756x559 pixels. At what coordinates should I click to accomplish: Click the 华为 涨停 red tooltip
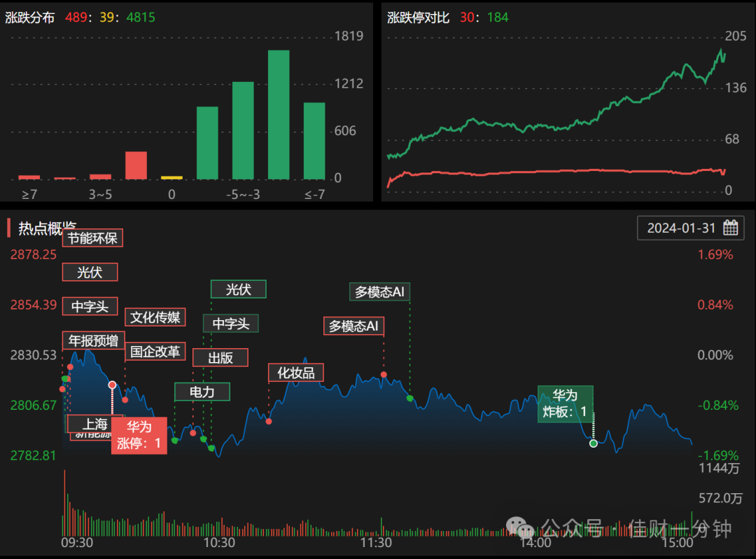point(139,435)
